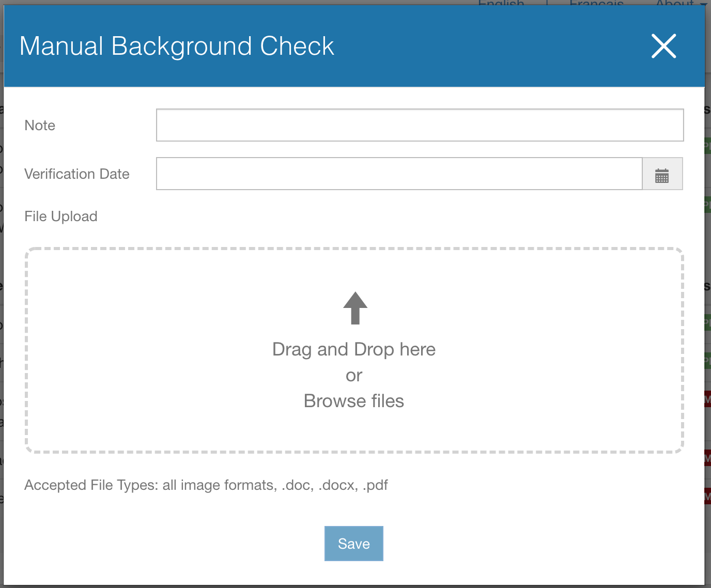Open the About menu
The width and height of the screenshot is (711, 588).
coord(674,3)
